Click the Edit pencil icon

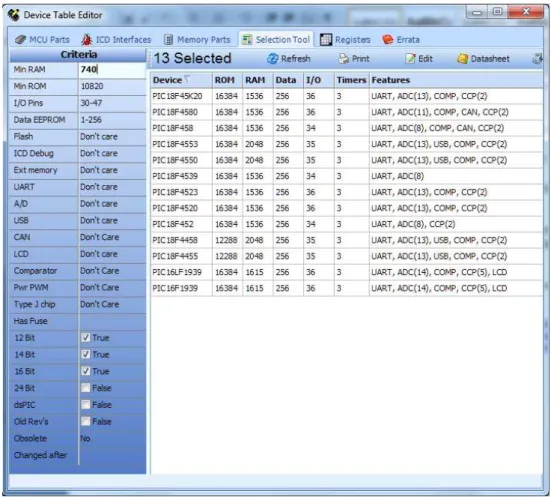coord(410,58)
